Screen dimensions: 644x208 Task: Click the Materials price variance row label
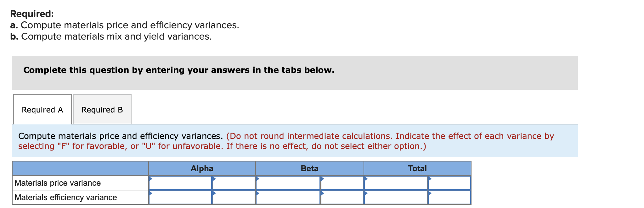(x=57, y=183)
